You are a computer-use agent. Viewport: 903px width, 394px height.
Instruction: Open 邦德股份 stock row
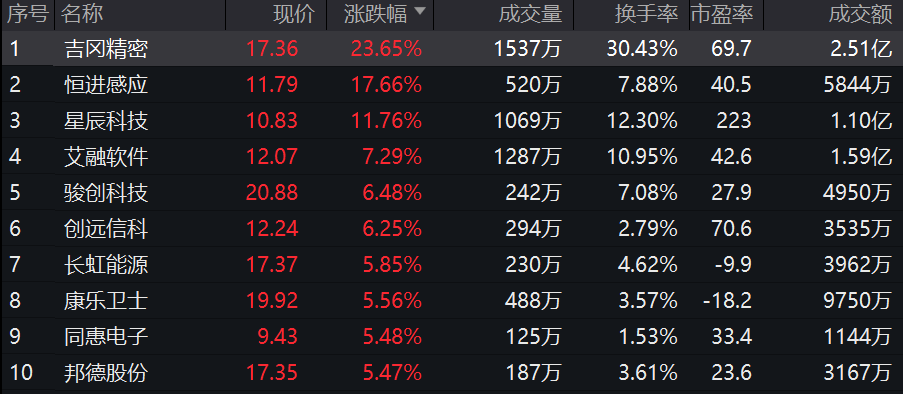click(x=452, y=373)
